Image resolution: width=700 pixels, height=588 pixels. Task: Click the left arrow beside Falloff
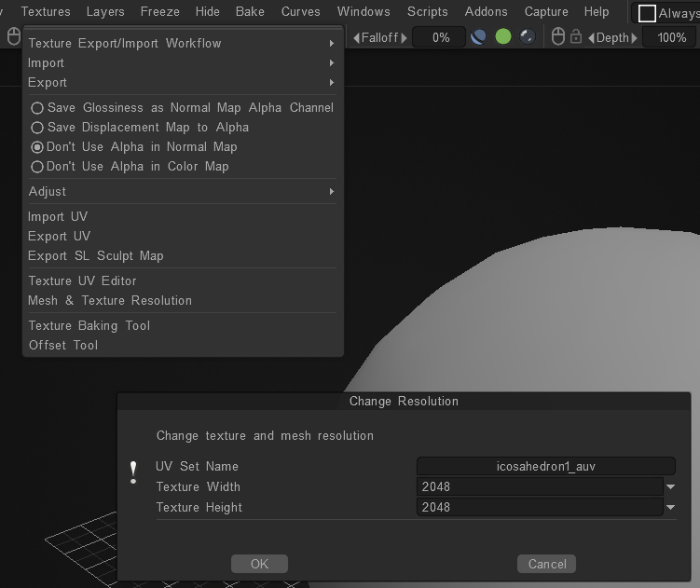click(357, 37)
